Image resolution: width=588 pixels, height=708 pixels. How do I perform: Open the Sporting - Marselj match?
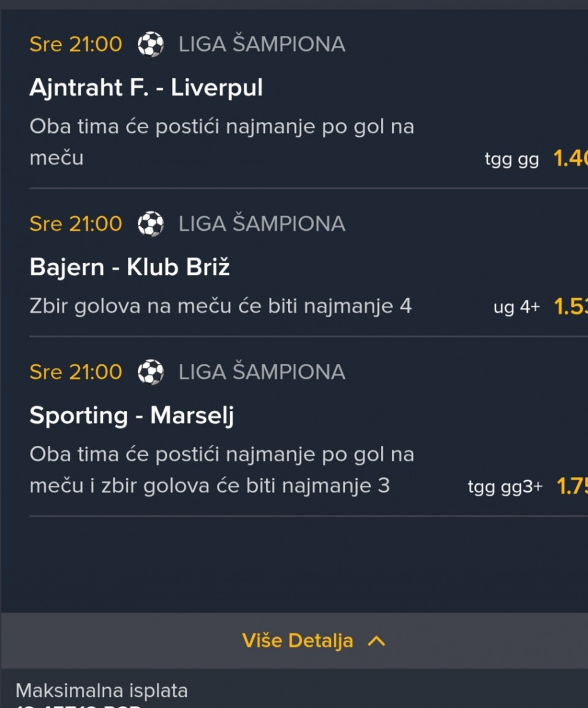[132, 415]
